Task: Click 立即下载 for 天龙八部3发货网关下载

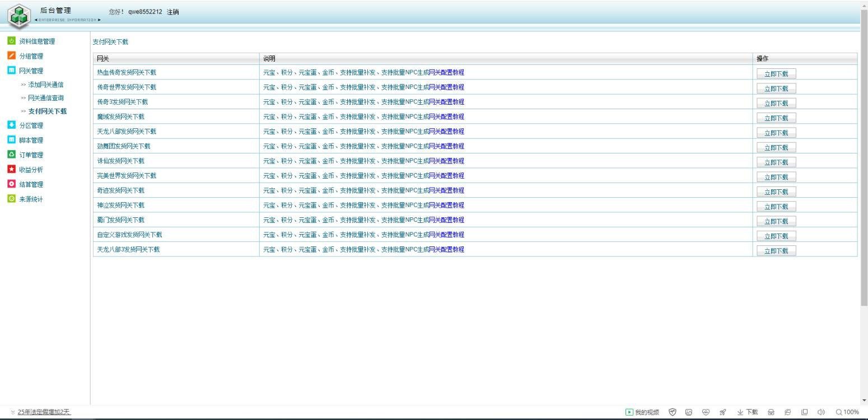Action: click(x=776, y=250)
